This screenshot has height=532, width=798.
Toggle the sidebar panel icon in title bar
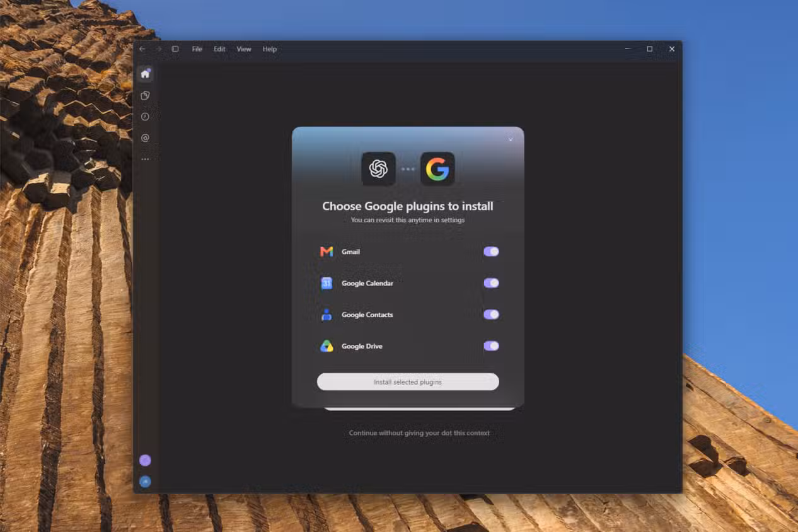(x=175, y=49)
